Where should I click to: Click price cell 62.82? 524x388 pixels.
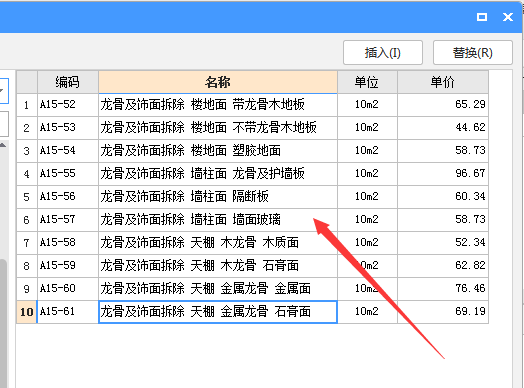[x=443, y=266]
